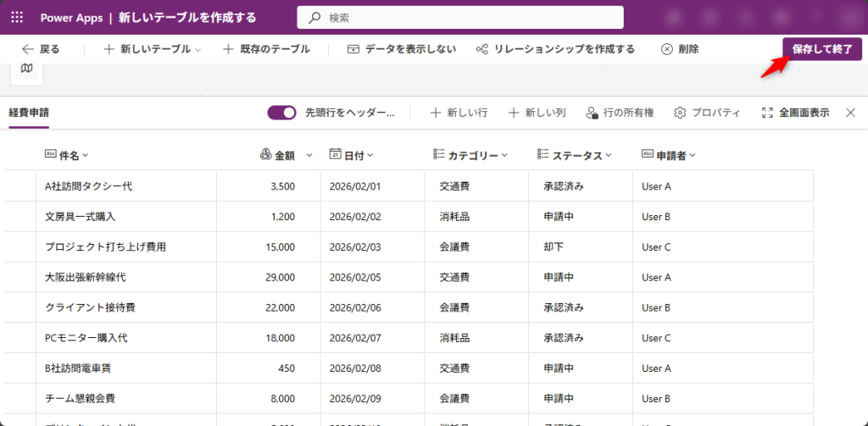This screenshot has width=868, height=426.
Task: Click amount cell 450
Action: point(269,368)
